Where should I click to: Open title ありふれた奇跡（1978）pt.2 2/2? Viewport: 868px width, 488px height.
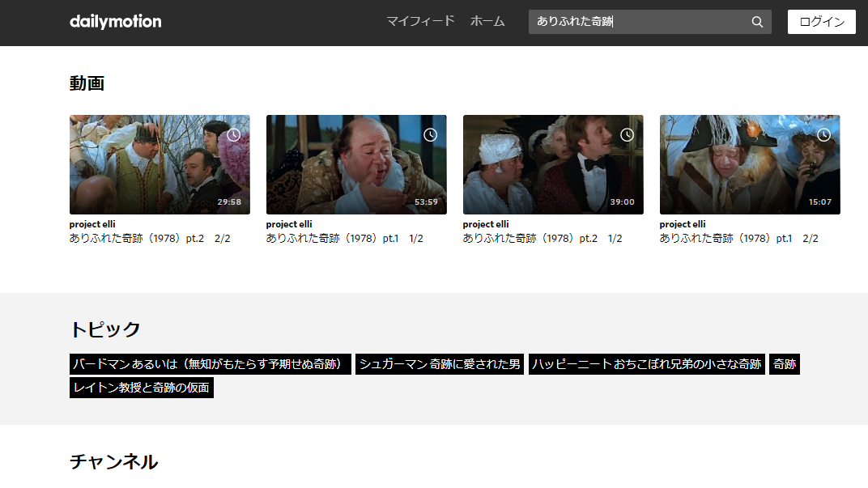150,239
